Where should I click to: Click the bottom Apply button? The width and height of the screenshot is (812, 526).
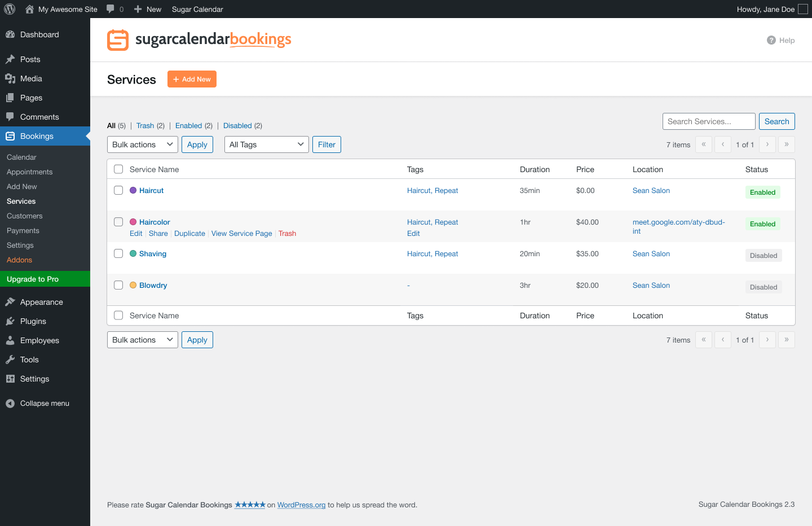197,340
